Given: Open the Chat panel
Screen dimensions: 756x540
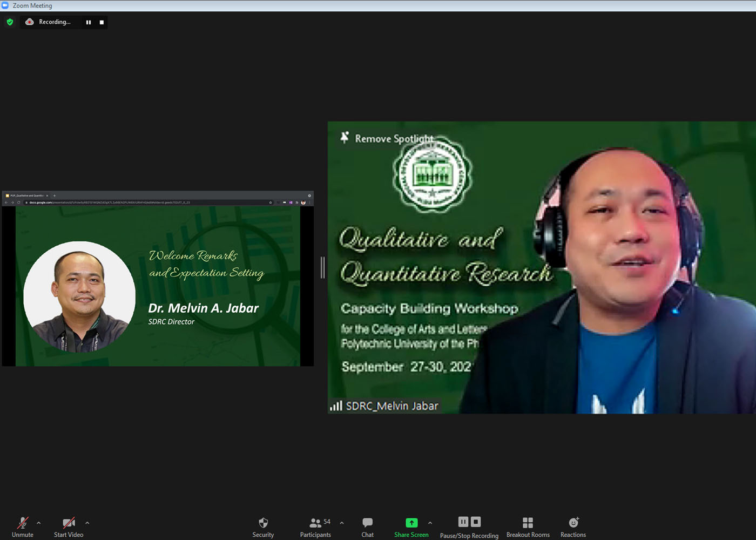Looking at the screenshot, I should [368, 526].
